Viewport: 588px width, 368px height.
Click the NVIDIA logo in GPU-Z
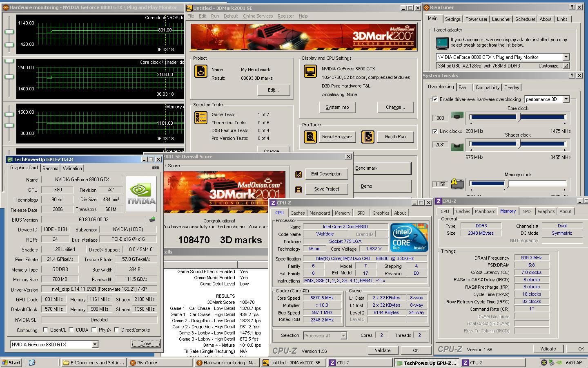click(x=141, y=194)
